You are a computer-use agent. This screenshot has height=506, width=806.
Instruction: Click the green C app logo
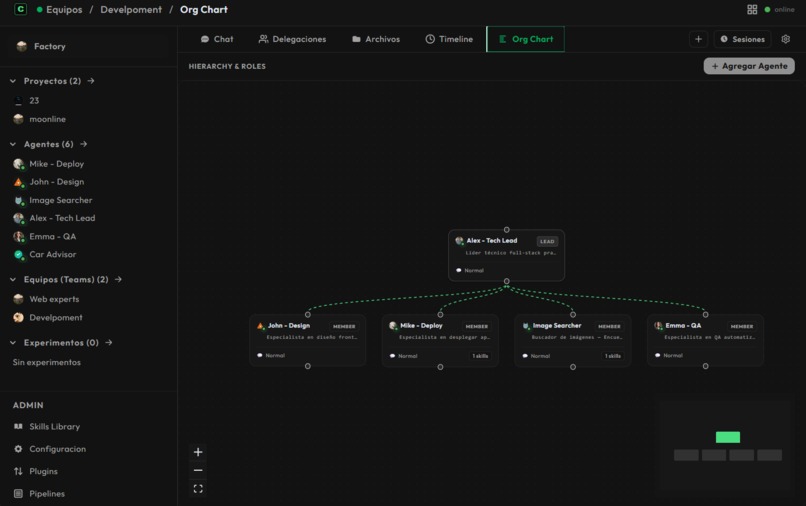pos(21,9)
